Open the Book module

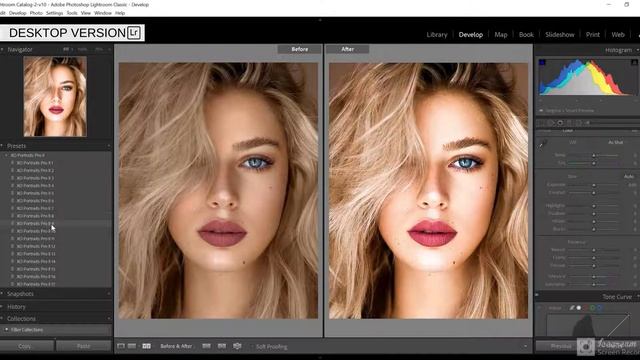click(526, 35)
